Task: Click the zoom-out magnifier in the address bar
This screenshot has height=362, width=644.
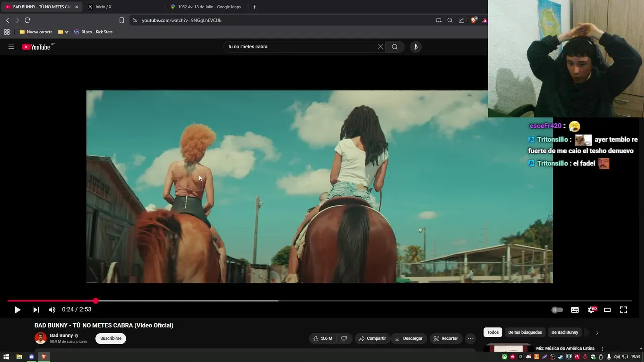Action: point(450,20)
